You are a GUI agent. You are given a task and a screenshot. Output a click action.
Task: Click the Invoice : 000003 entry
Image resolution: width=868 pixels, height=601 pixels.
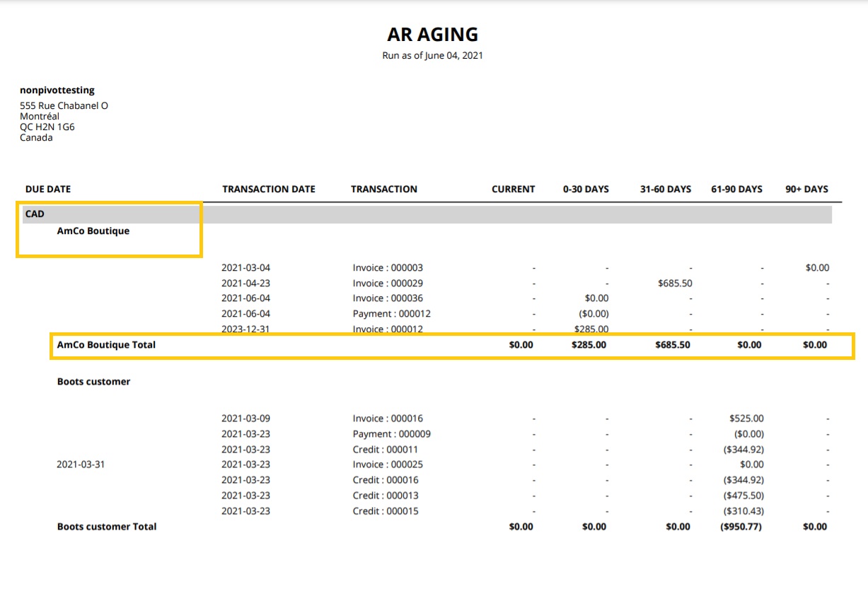tap(388, 267)
